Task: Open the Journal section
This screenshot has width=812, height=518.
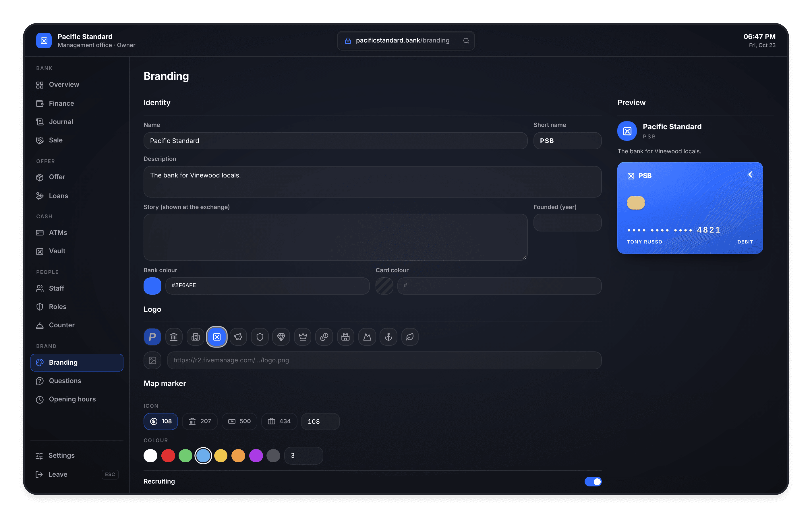Action: click(77, 122)
